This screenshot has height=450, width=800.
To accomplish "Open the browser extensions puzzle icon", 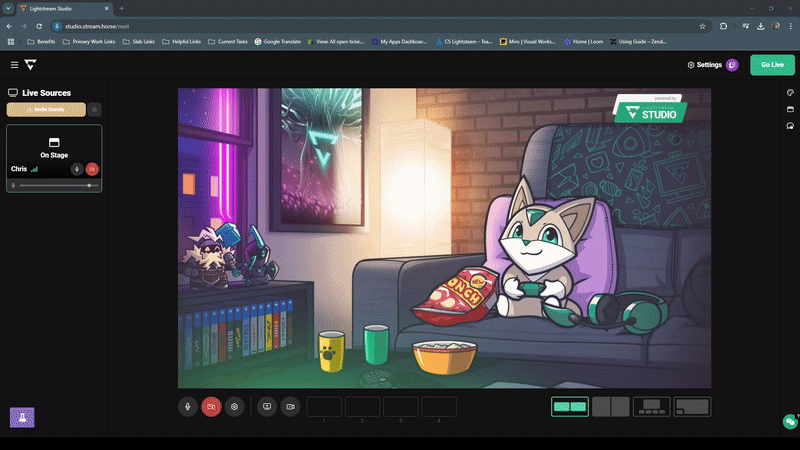I will pyautogui.click(x=723, y=26).
